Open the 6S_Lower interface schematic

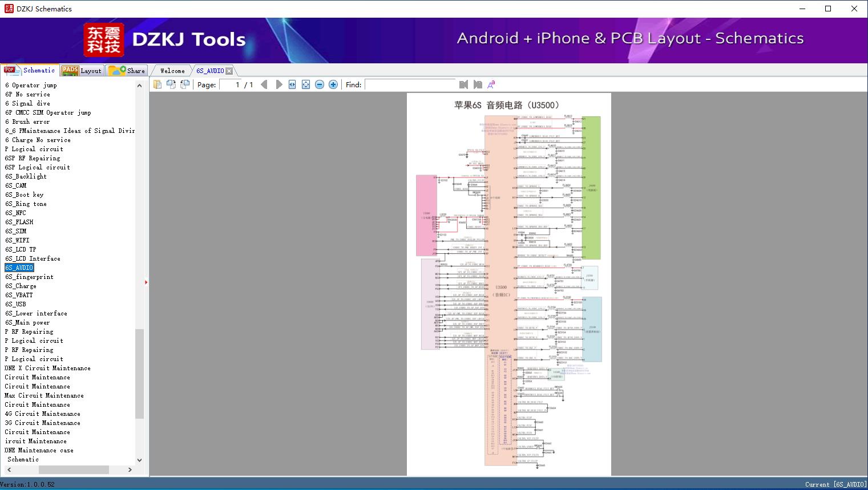pos(36,313)
